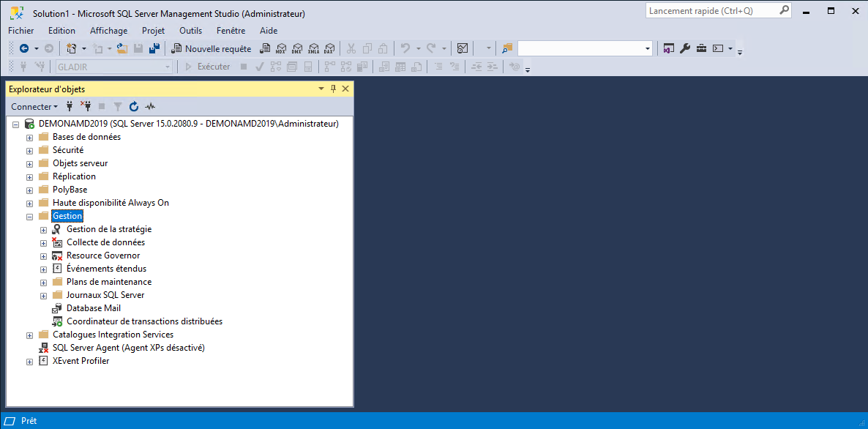
Task: Open the Edition menu
Action: pos(61,31)
